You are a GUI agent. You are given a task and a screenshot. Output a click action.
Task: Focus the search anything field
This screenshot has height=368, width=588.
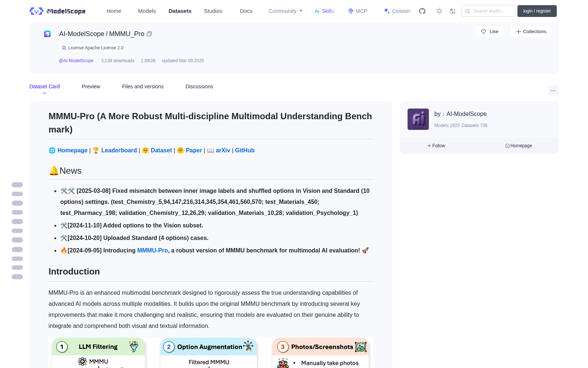pyautogui.click(x=488, y=11)
